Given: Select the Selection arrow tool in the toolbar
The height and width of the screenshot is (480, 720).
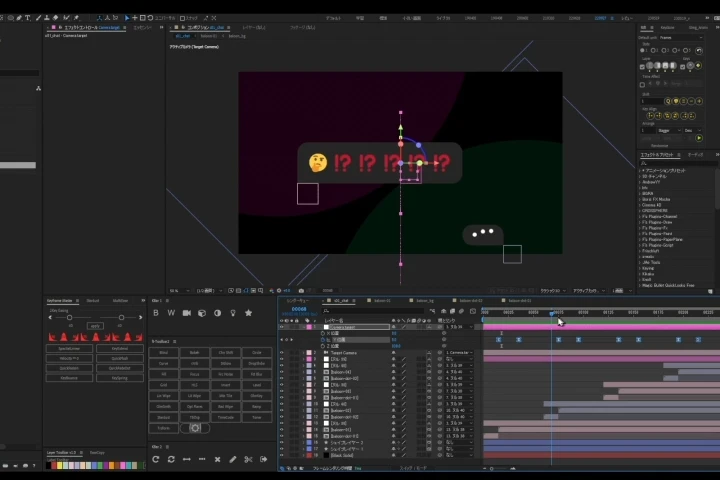Looking at the screenshot, I should [127, 18].
